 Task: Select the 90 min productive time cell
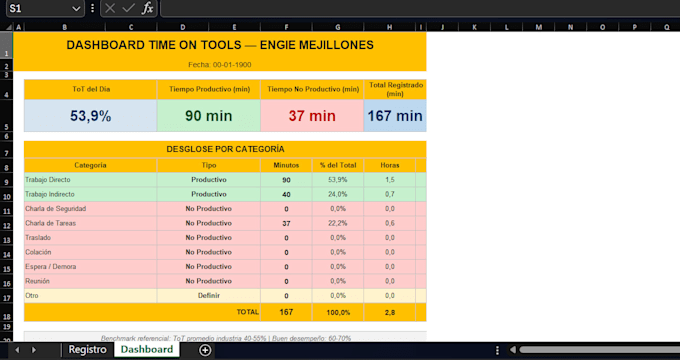click(209, 116)
